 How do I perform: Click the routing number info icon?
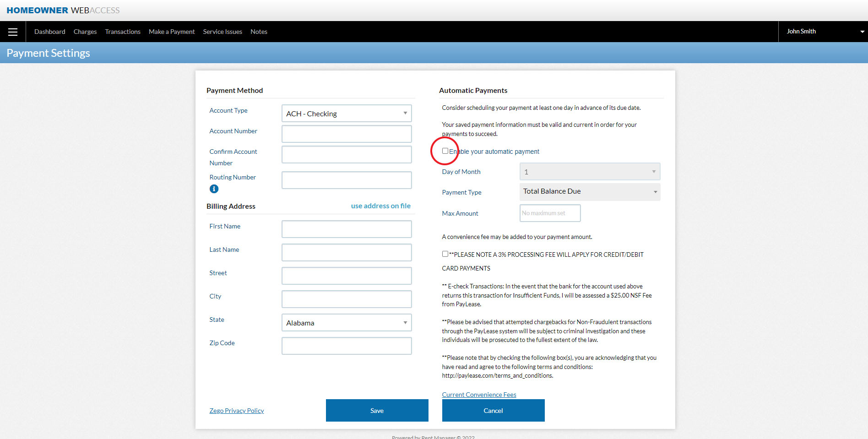click(x=213, y=188)
